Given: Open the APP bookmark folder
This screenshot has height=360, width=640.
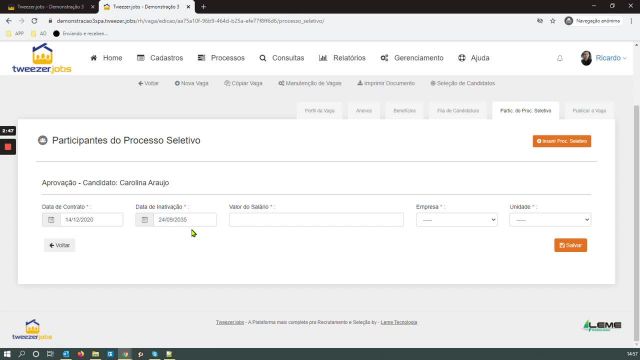Looking at the screenshot, I should tap(15, 33).
